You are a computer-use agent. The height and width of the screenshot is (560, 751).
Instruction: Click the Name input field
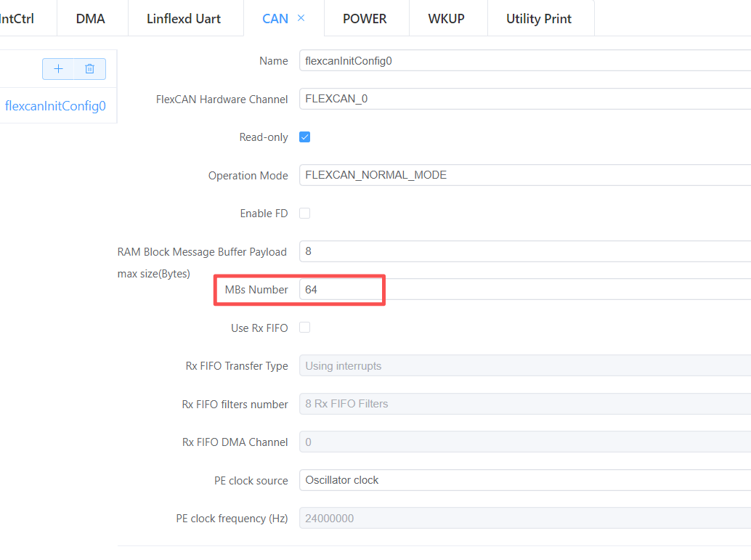[523, 61]
